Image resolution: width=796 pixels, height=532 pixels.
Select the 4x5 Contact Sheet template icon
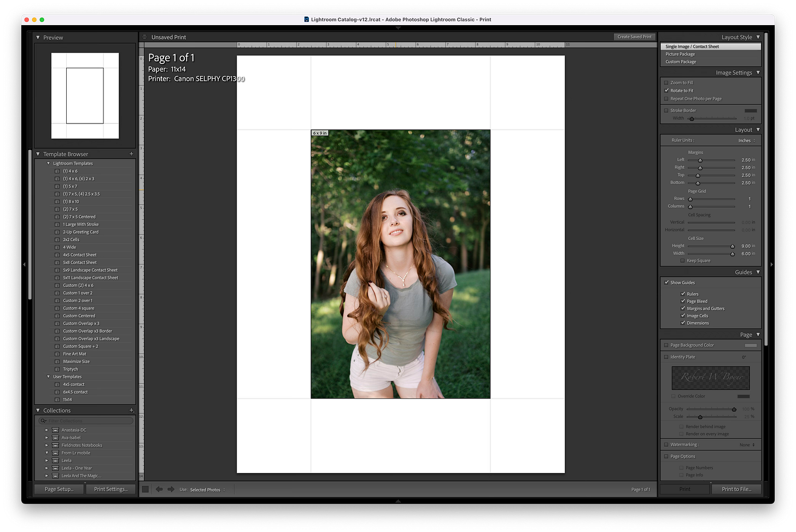click(57, 254)
